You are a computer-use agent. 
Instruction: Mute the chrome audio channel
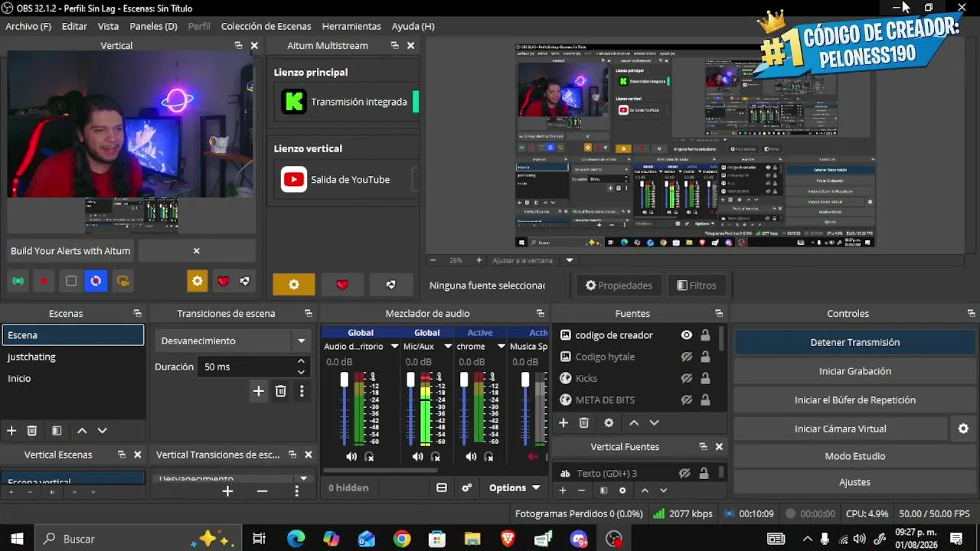pyautogui.click(x=471, y=457)
